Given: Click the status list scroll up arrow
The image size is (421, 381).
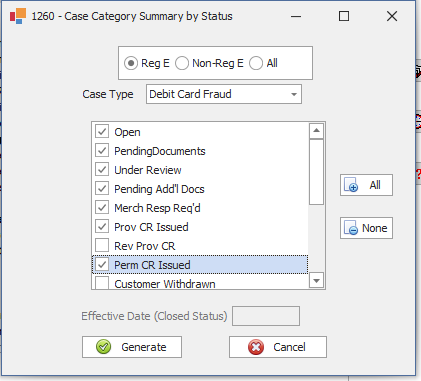Looking at the screenshot, I should click(316, 131).
